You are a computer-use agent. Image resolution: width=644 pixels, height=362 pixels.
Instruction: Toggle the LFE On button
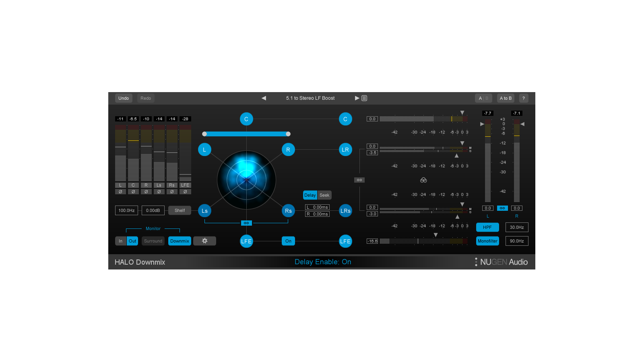(288, 241)
